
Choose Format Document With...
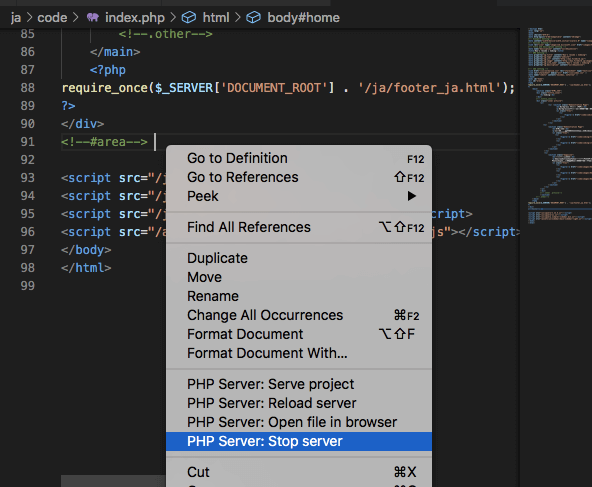(x=299, y=353)
